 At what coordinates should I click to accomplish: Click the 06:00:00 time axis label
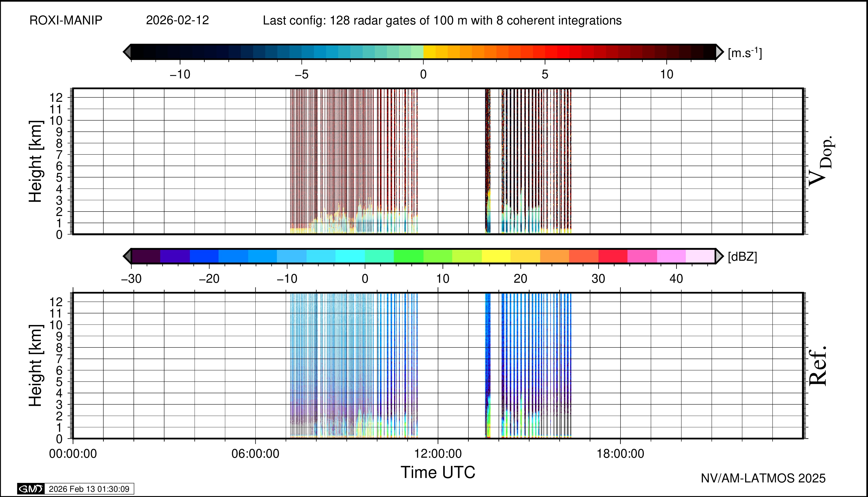(x=255, y=454)
